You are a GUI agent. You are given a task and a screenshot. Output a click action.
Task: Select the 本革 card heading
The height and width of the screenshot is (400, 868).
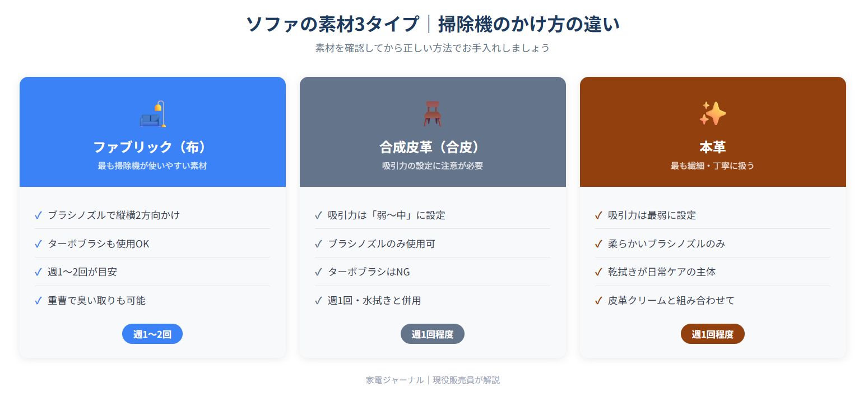(712, 147)
